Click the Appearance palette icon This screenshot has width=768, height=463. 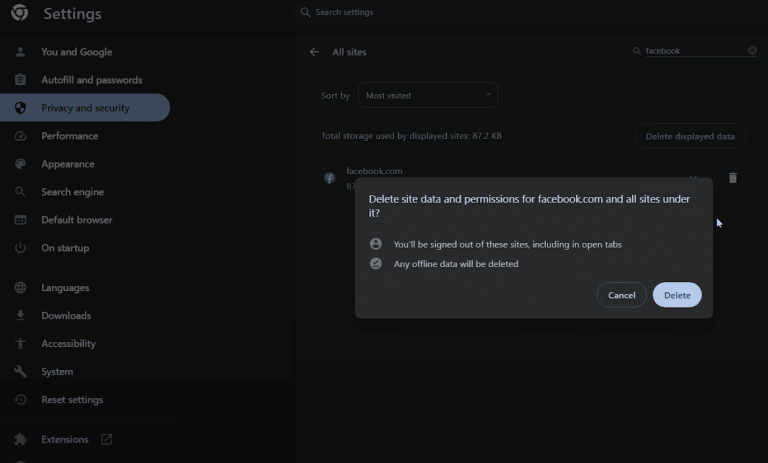coord(20,164)
